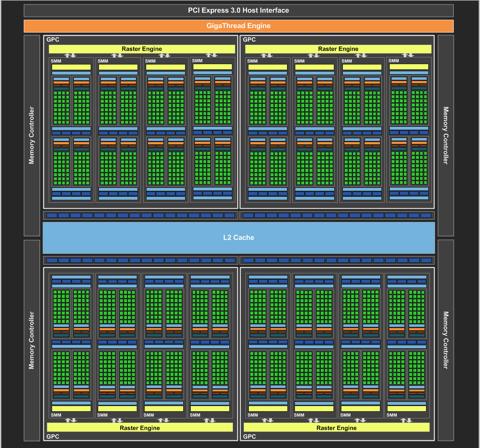Image resolution: width=480 pixels, height=448 pixels.
Task: Click the first SMM label in the top-left GPC
Action: 56,61
